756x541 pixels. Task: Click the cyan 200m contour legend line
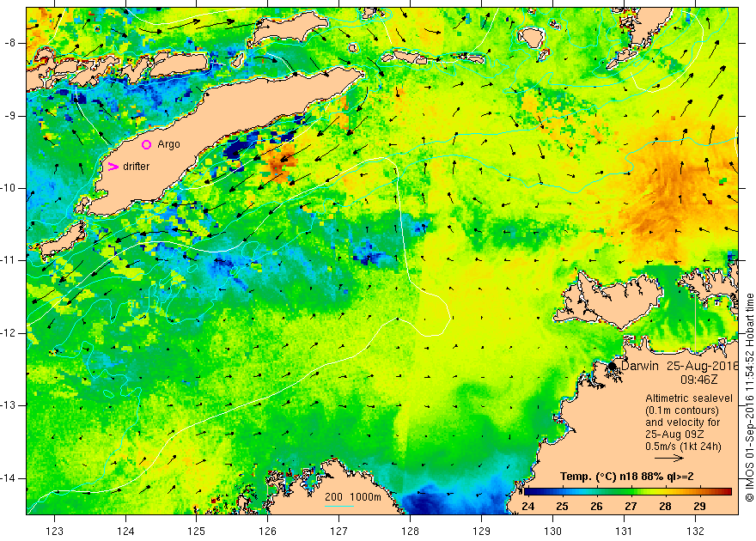click(339, 506)
